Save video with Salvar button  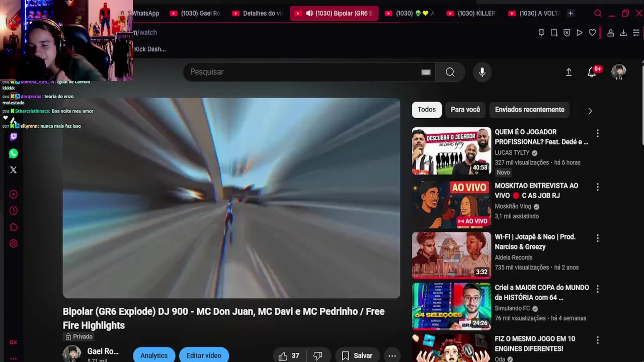pyautogui.click(x=357, y=356)
